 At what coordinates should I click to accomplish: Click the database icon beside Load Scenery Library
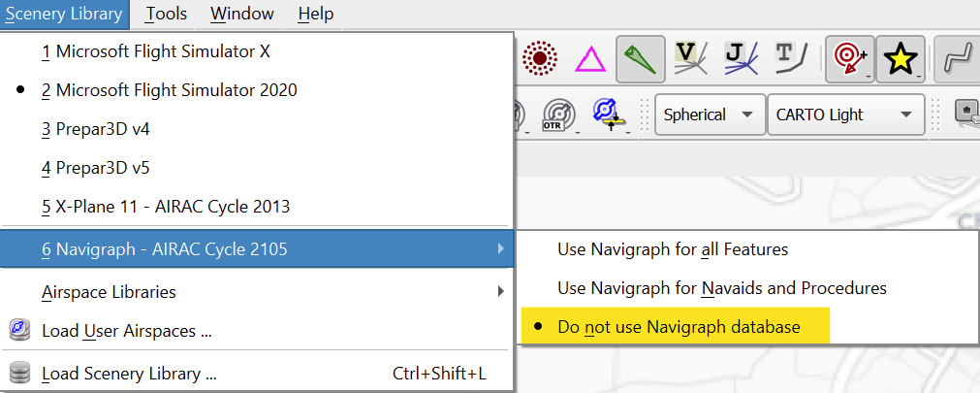[20, 374]
